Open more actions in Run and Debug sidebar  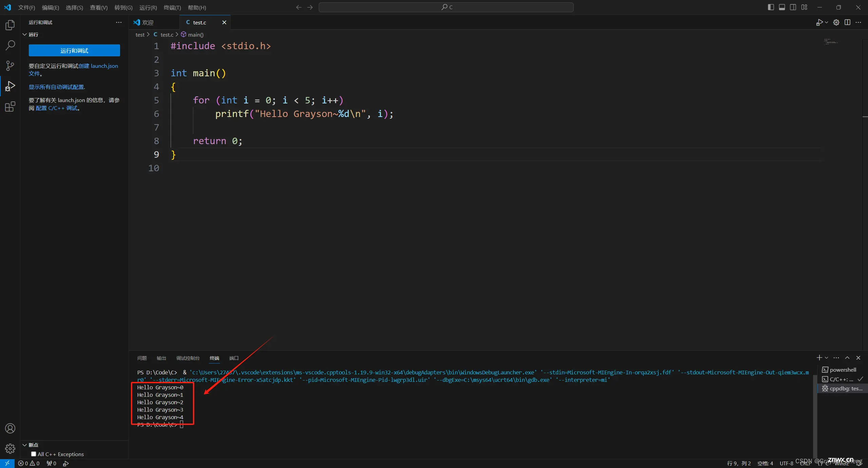tap(119, 22)
